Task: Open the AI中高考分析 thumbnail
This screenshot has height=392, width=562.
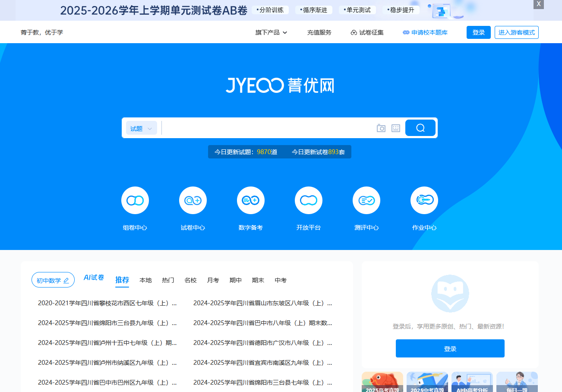Action: point(472,382)
